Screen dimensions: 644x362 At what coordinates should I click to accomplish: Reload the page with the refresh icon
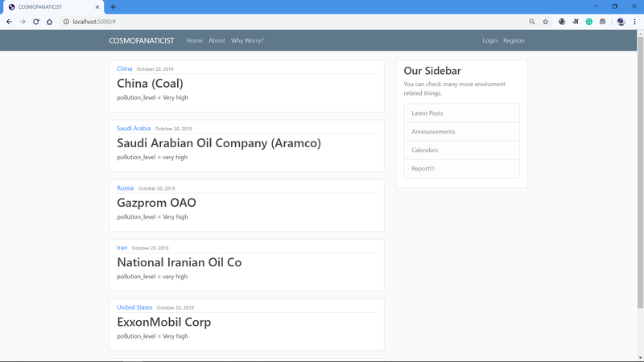(36, 22)
